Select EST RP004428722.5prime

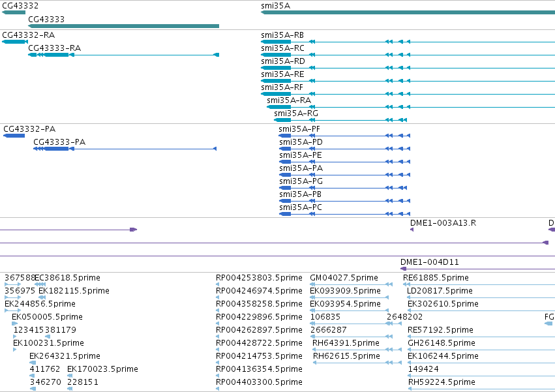[x=259, y=343]
